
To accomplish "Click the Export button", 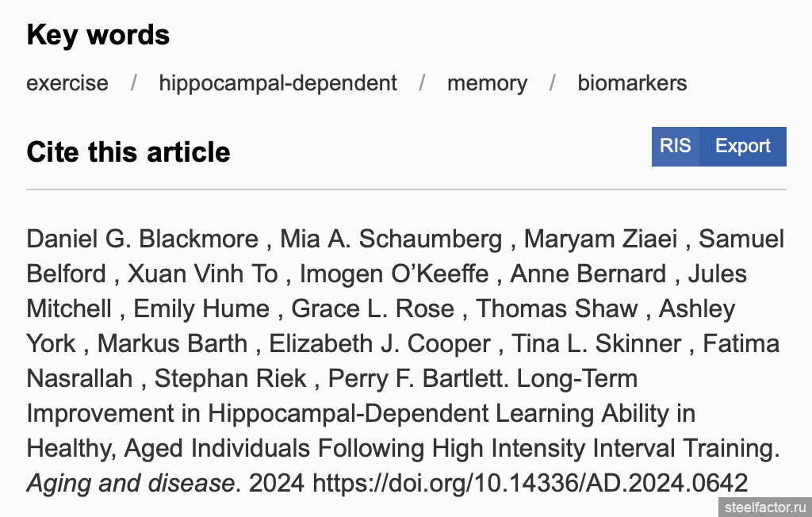I will click(x=742, y=147).
